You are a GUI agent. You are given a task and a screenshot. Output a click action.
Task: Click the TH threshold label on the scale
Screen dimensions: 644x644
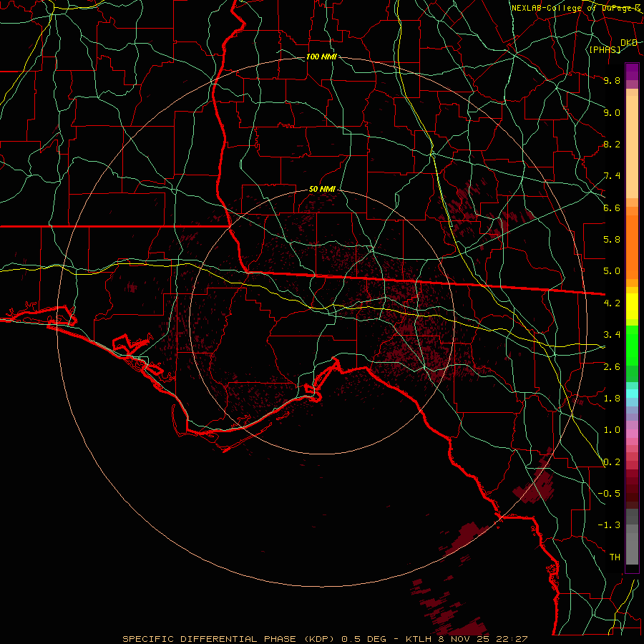click(615, 557)
